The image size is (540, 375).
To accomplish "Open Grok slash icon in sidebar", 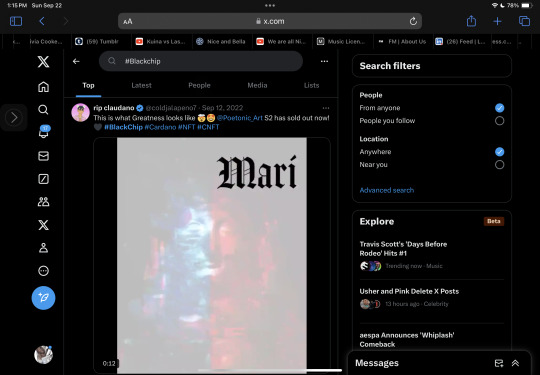I will point(43,179).
